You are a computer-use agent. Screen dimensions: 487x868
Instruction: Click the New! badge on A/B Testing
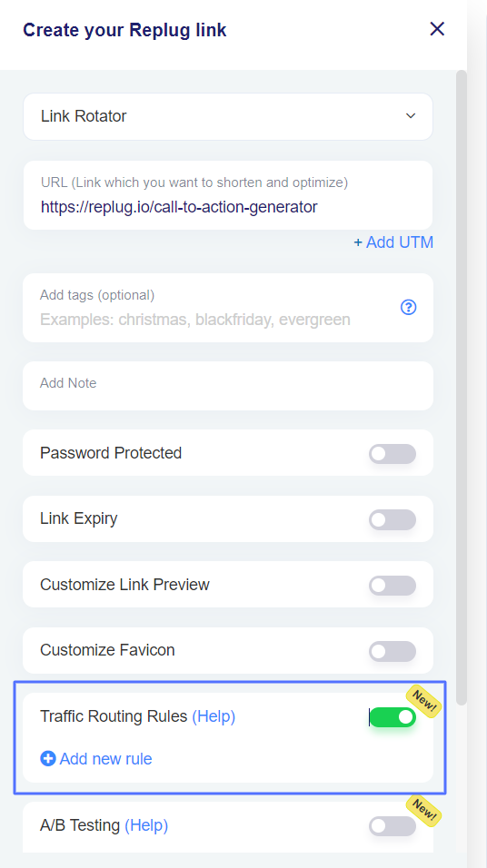(424, 810)
